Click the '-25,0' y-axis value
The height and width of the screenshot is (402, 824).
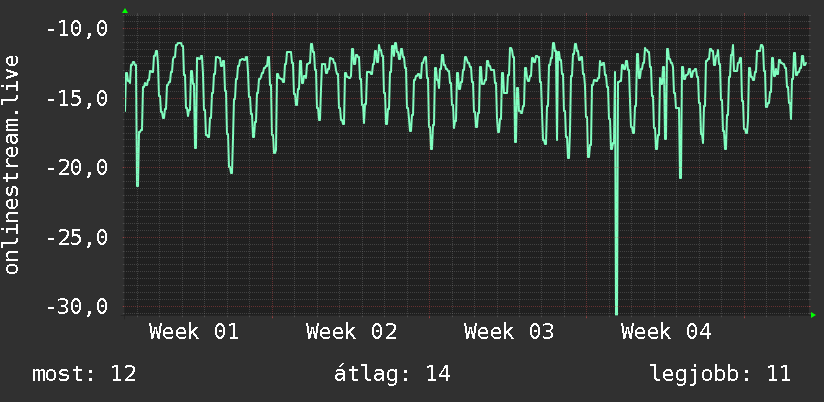click(77, 238)
